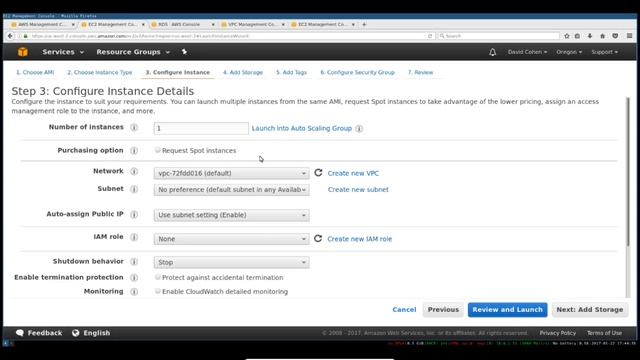Click info icon next to Monitoring
Screen dimensions: 640x360
click(134, 291)
